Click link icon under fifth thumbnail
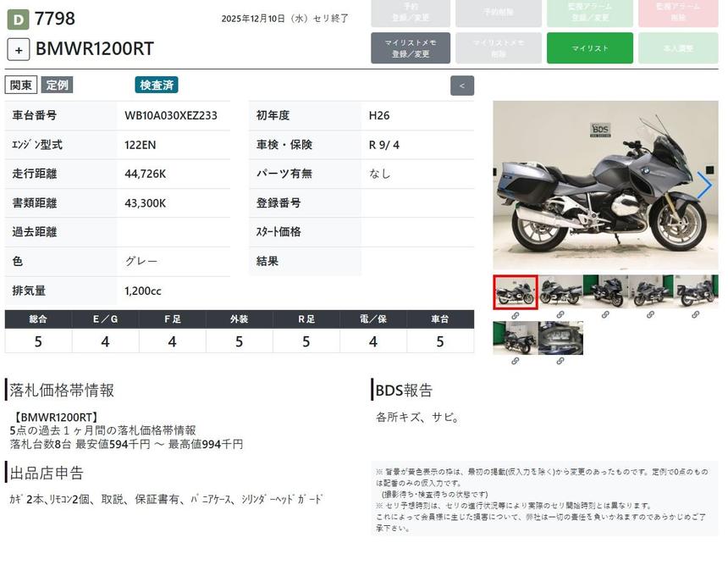Viewport: 728px width, 565px height. point(695,315)
